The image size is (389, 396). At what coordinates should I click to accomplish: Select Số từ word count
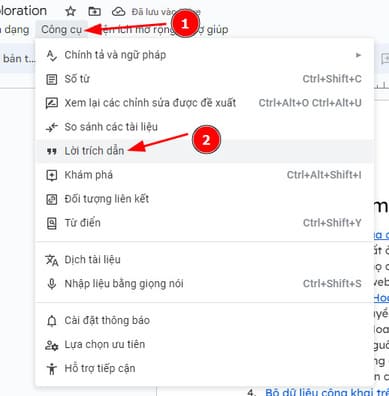click(x=204, y=79)
